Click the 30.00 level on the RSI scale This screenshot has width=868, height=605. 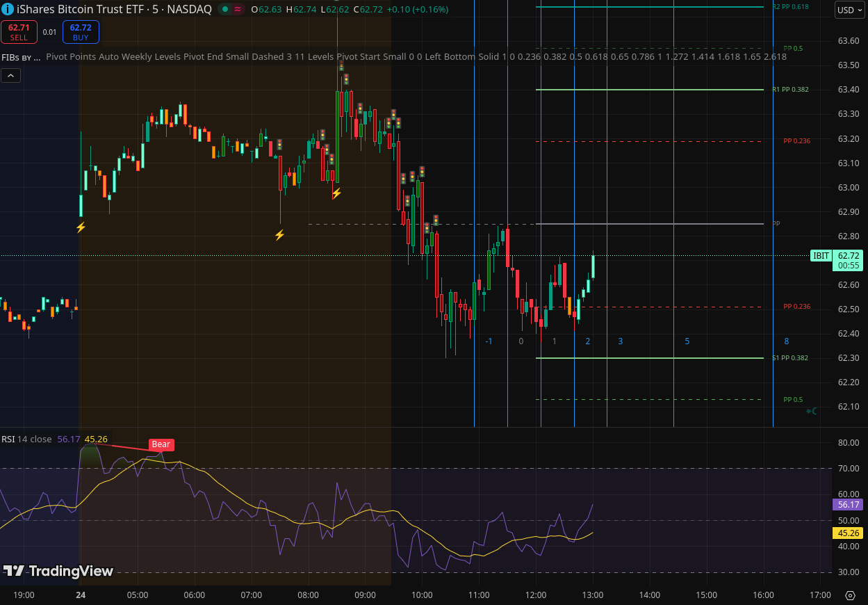click(x=849, y=572)
